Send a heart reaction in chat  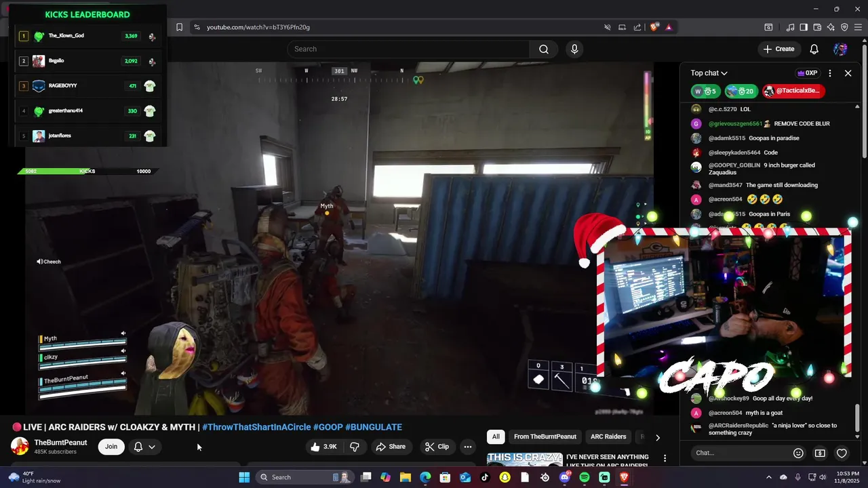842,453
